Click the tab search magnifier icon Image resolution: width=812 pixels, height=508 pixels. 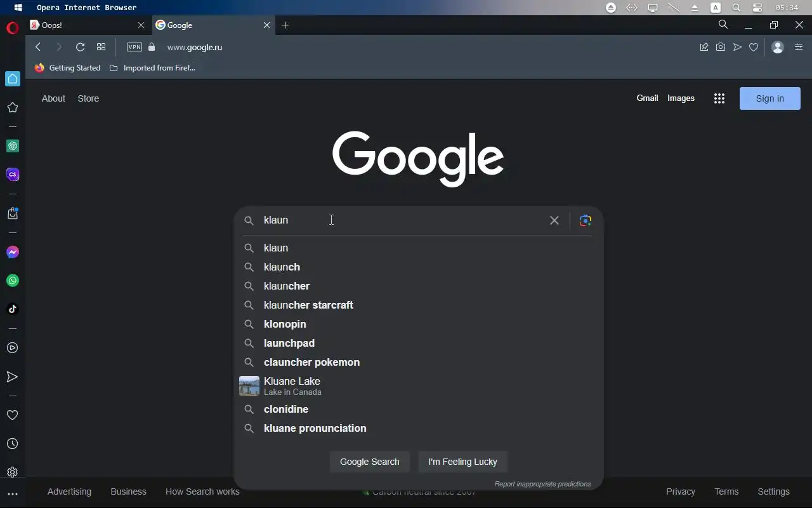tap(723, 25)
